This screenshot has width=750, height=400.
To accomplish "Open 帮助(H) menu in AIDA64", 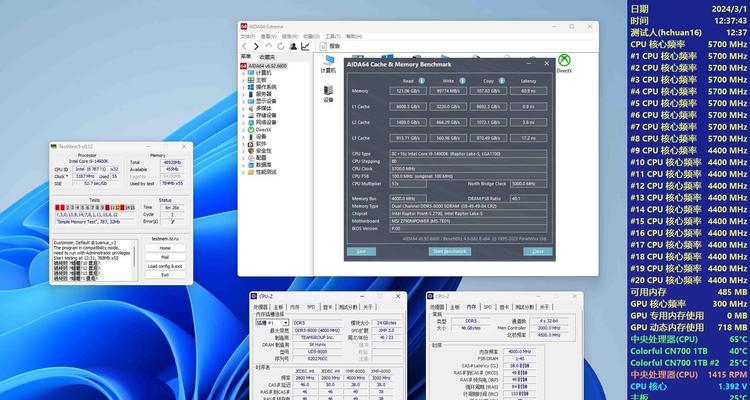I will pyautogui.click(x=354, y=36).
